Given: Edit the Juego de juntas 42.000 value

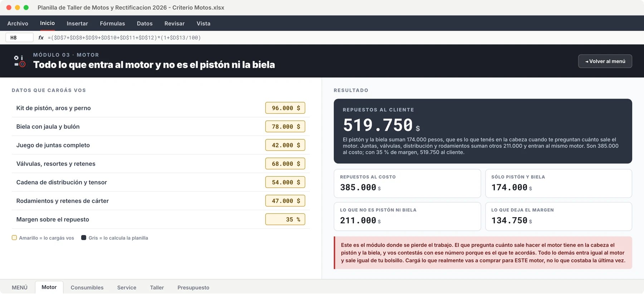Looking at the screenshot, I should click(x=285, y=145).
